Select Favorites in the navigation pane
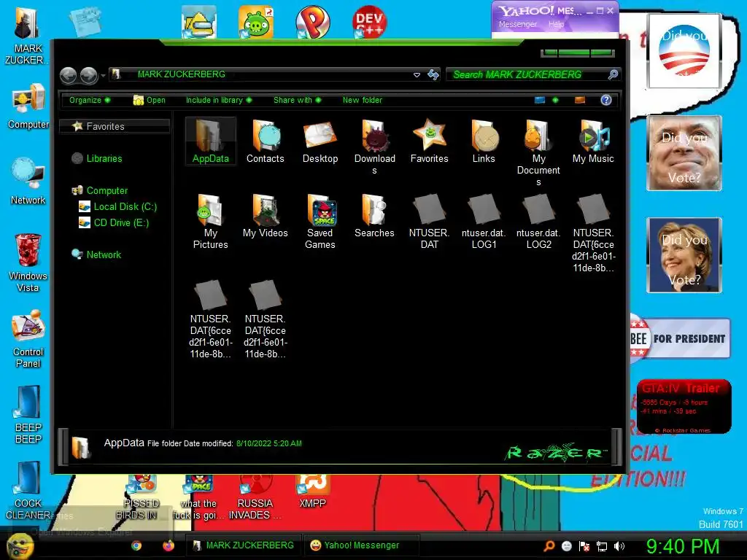 pyautogui.click(x=115, y=126)
